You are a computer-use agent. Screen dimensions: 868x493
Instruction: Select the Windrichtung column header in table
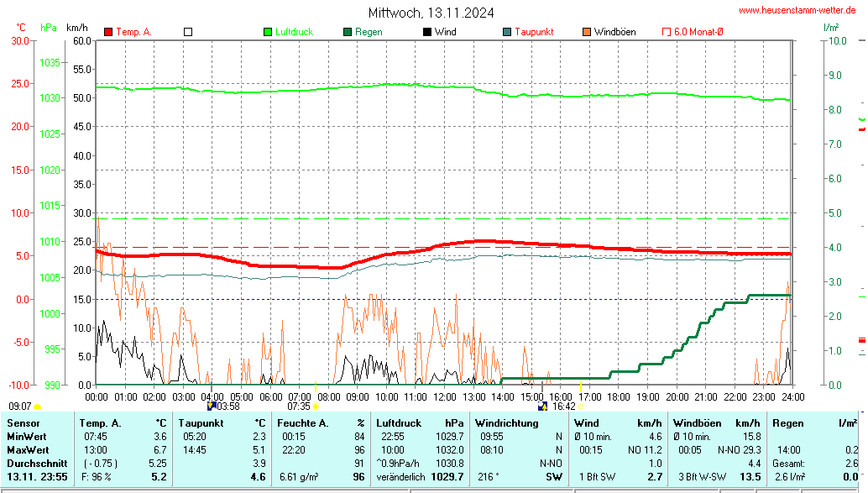[x=507, y=423]
